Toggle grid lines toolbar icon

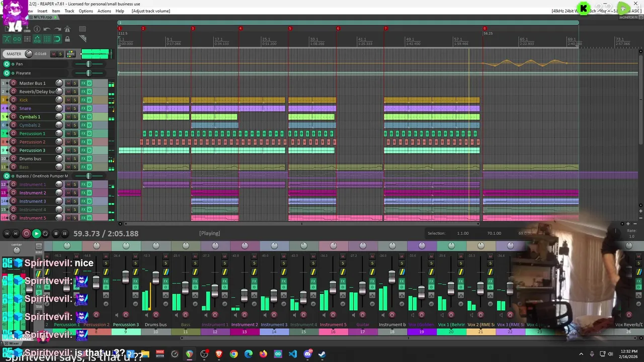pos(47,39)
